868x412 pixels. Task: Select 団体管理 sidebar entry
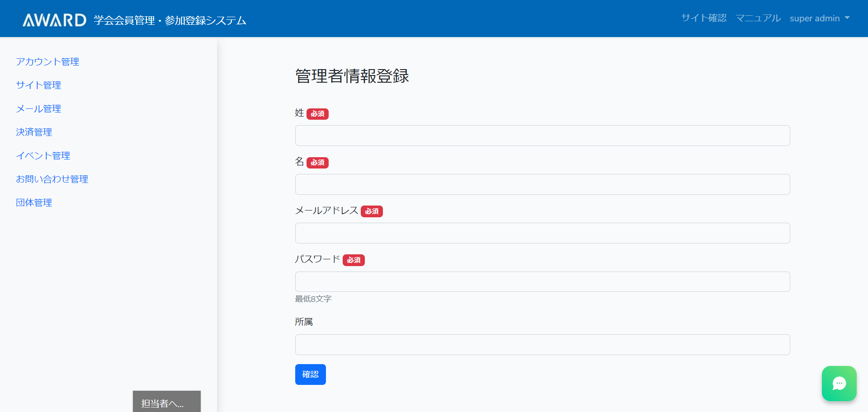coord(34,202)
